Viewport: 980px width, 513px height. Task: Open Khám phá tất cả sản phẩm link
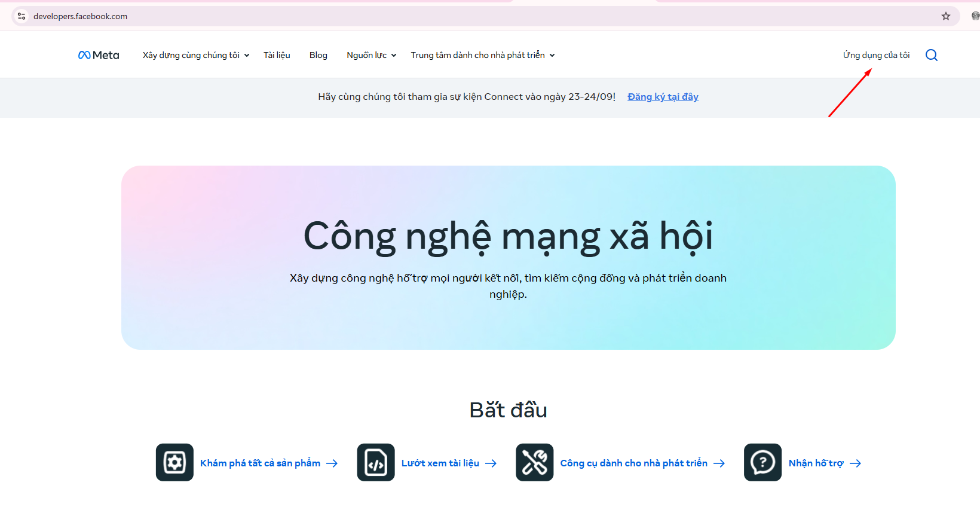tap(260, 463)
